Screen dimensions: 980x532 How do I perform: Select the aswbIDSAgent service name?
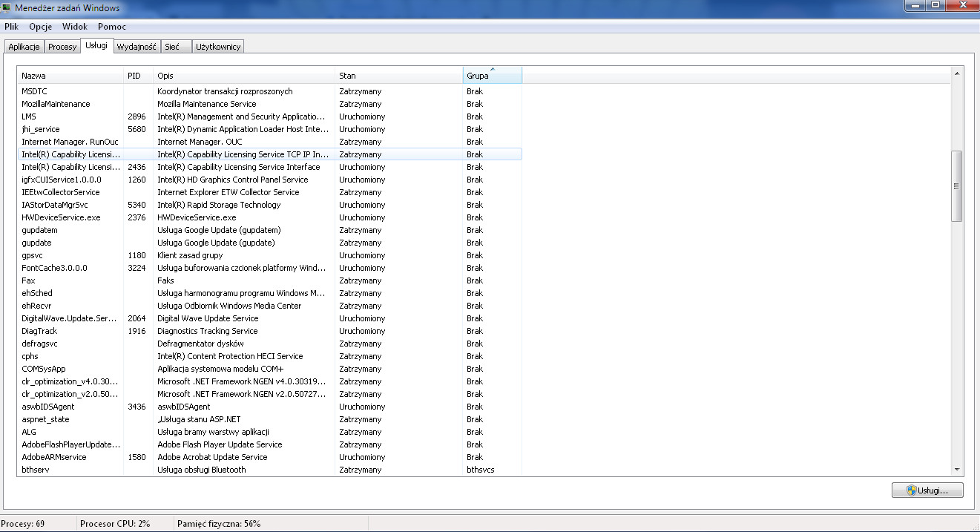point(48,407)
